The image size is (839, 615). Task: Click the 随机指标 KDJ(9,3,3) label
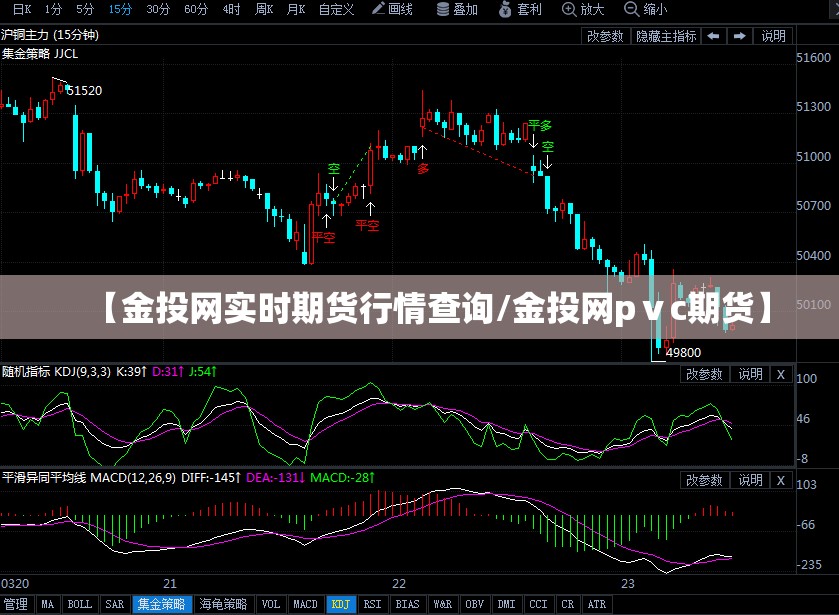[56, 371]
